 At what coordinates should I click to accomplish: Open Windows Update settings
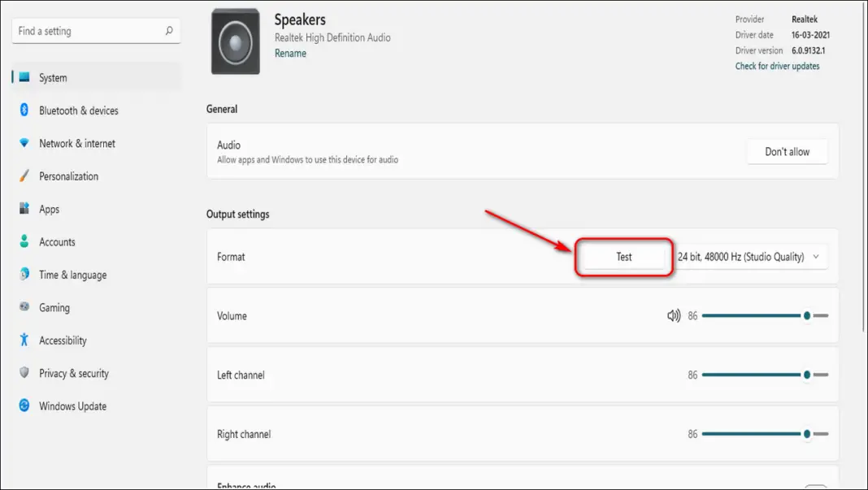(72, 405)
